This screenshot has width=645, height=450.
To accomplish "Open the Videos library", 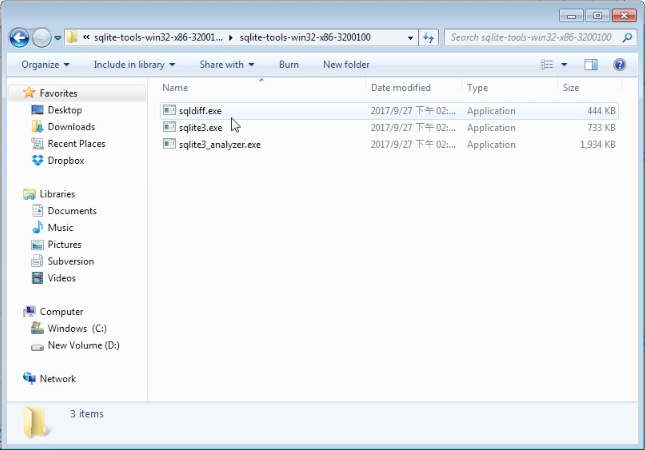I will tap(62, 278).
